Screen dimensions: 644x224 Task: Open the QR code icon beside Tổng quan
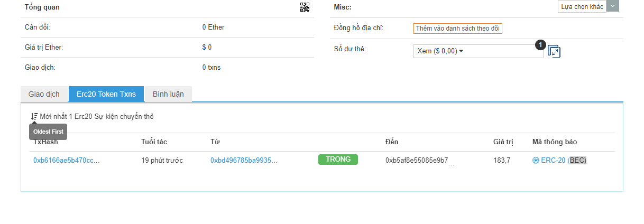[x=305, y=7]
